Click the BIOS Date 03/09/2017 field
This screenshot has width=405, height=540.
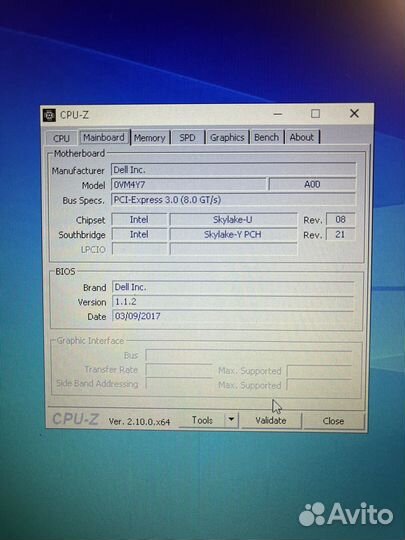point(233,316)
